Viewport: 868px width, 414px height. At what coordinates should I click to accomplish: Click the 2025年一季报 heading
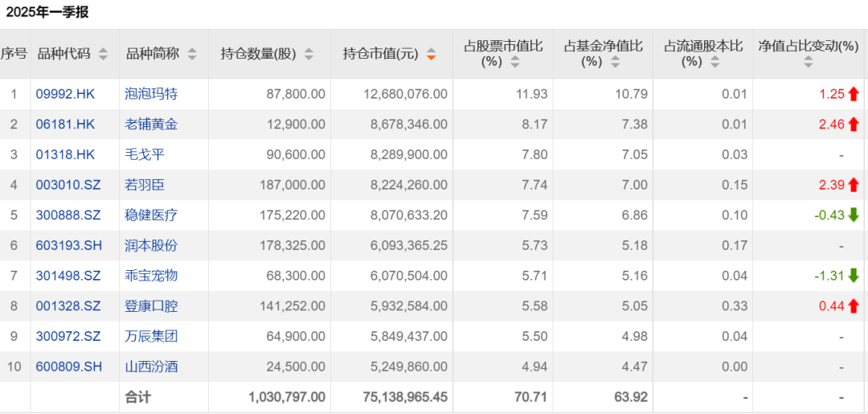point(47,13)
